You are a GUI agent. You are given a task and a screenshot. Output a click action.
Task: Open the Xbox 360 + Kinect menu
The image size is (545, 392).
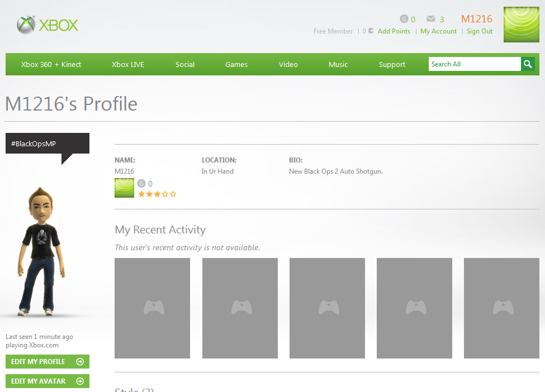51,65
